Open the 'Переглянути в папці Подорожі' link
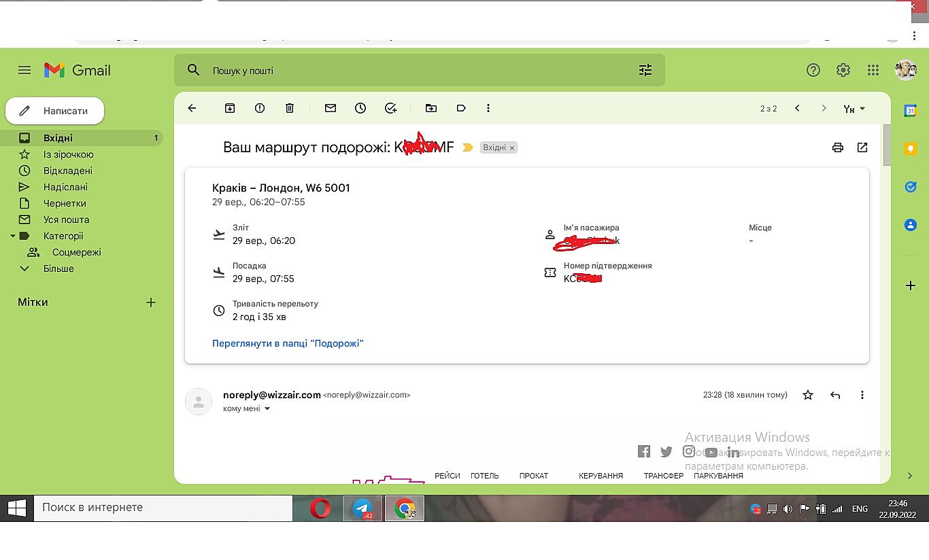Viewport: 929px width, 560px height. tap(288, 343)
